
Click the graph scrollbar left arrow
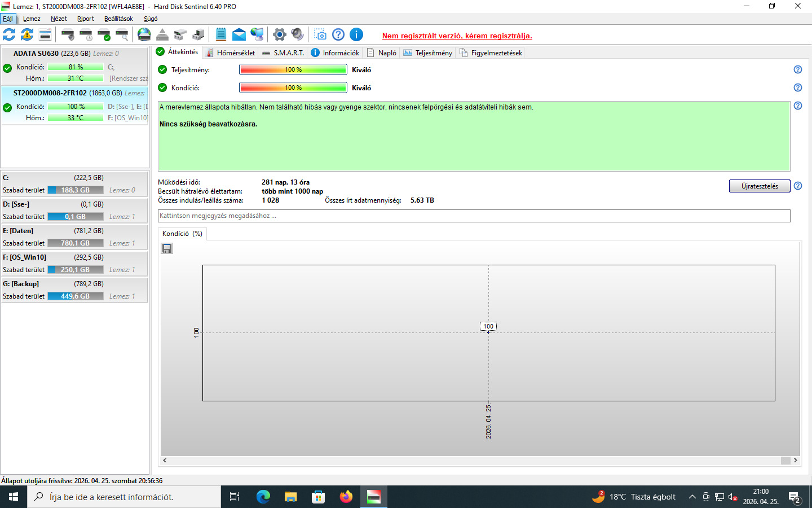click(x=165, y=461)
